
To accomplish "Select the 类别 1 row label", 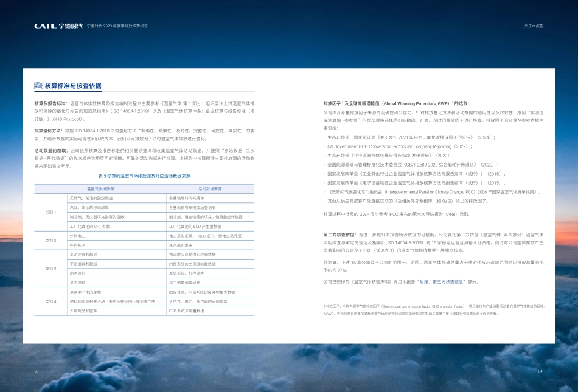I will tap(50, 212).
